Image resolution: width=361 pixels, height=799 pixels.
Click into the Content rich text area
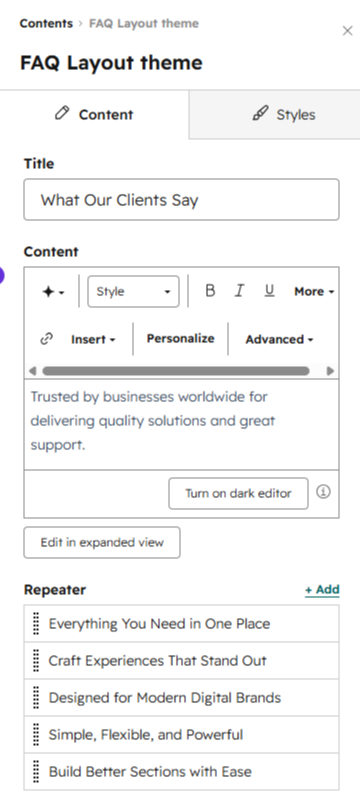tap(182, 424)
